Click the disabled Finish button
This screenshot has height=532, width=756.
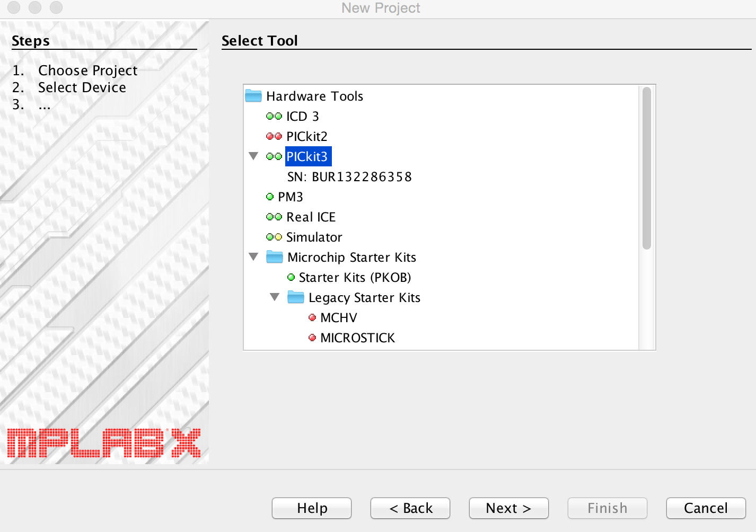point(608,508)
